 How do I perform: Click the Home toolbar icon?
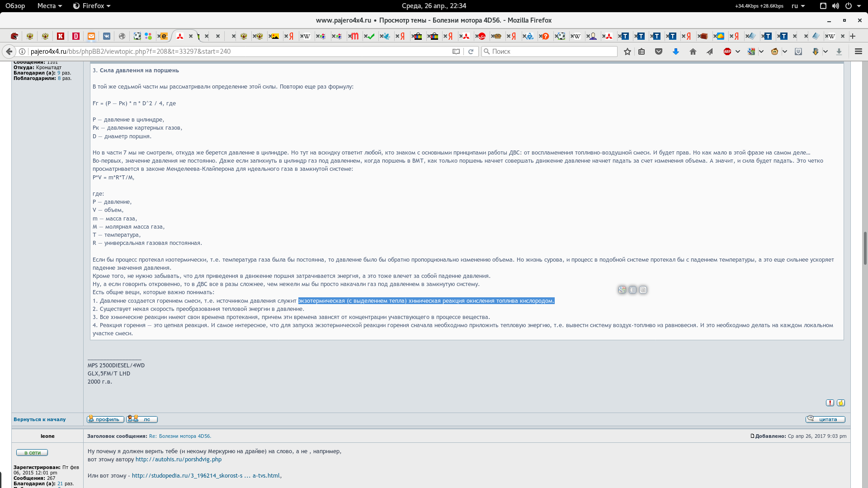(693, 52)
